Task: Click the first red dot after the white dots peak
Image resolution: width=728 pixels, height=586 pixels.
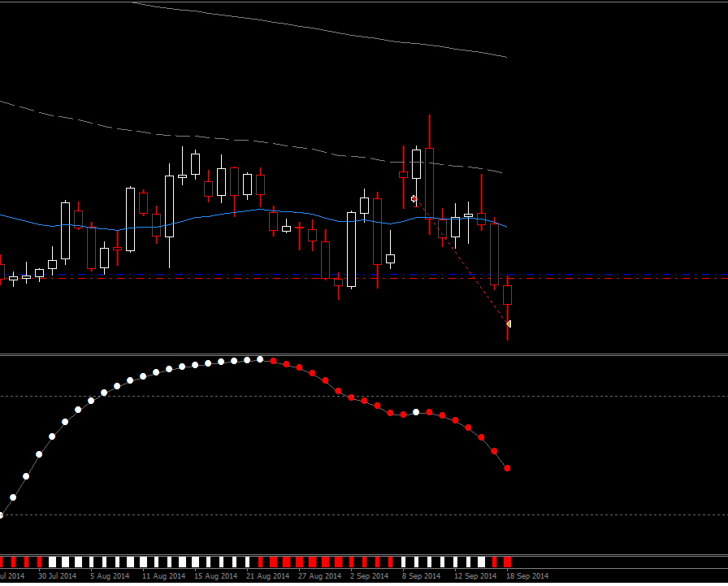Action: [273, 361]
